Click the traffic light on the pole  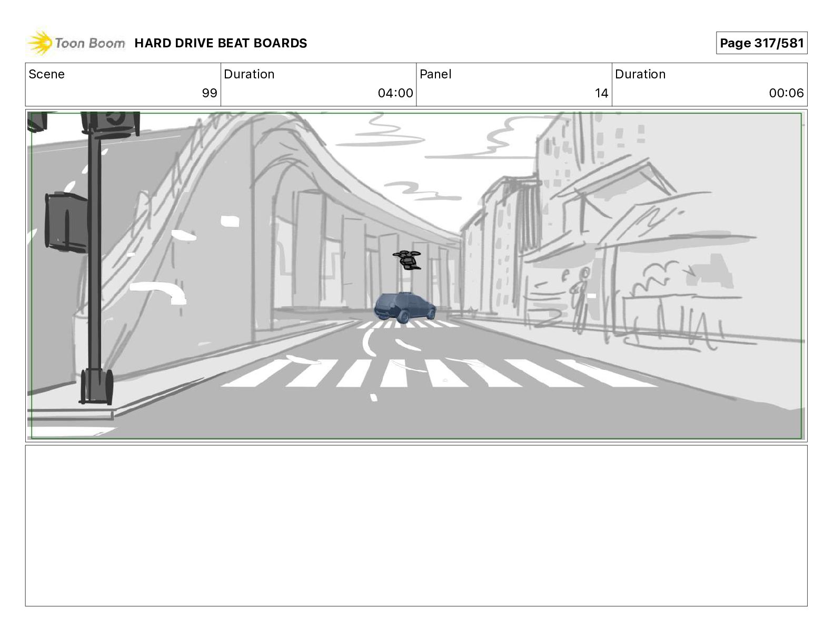coord(65,223)
